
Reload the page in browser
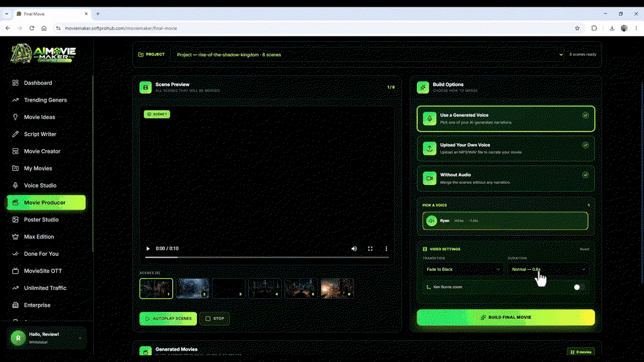(32, 28)
